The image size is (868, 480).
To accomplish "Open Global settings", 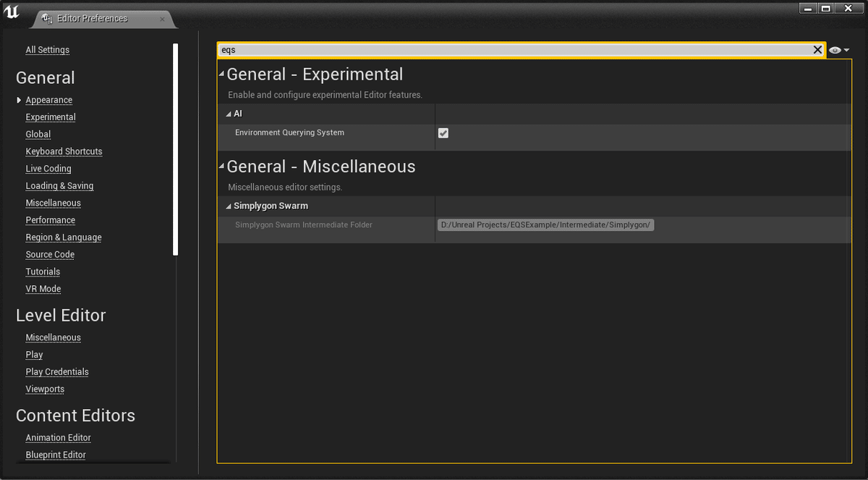I will (x=38, y=135).
